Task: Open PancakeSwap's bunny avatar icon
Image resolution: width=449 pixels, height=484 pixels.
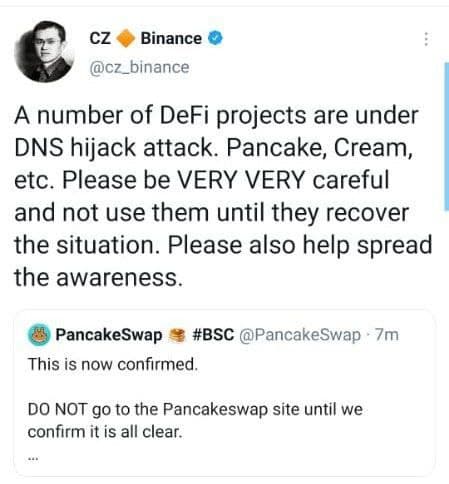Action: click(39, 335)
